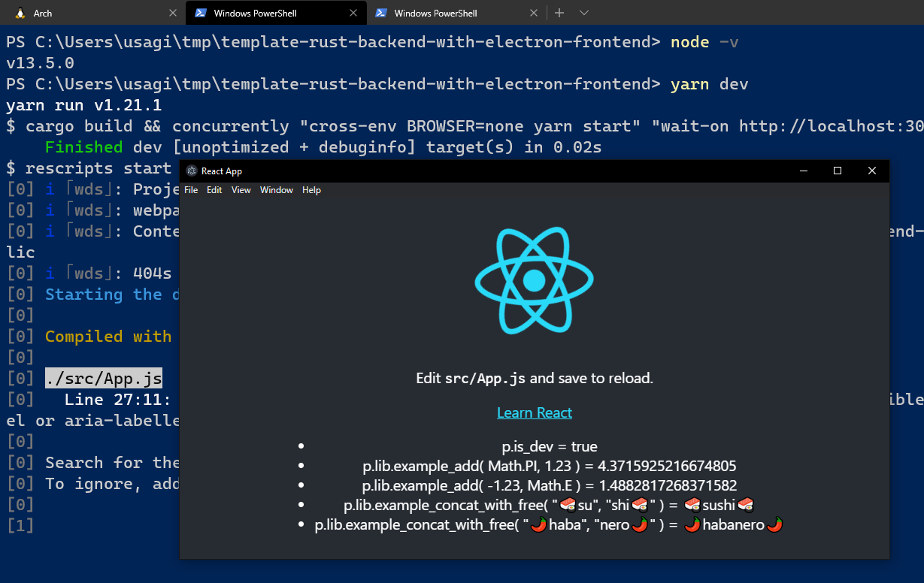Open the Window menu in React App
This screenshot has width=924, height=583.
tap(277, 190)
